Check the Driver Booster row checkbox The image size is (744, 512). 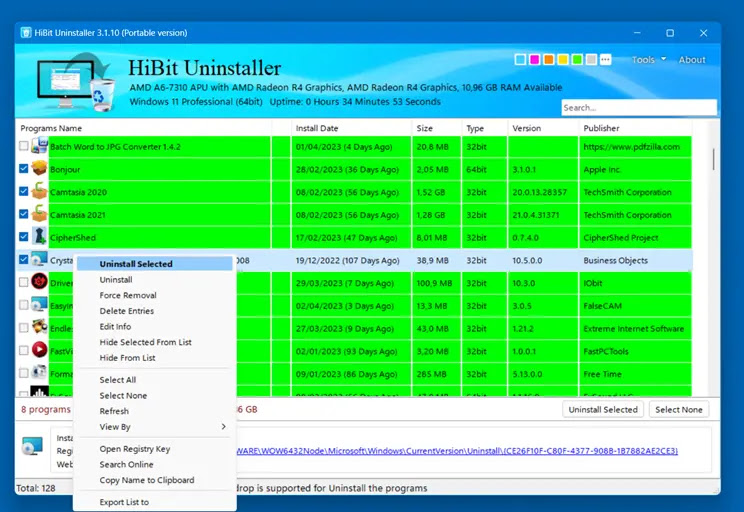point(23,282)
